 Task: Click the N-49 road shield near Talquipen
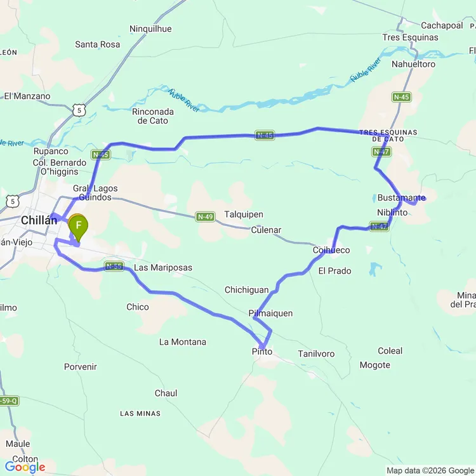(205, 217)
